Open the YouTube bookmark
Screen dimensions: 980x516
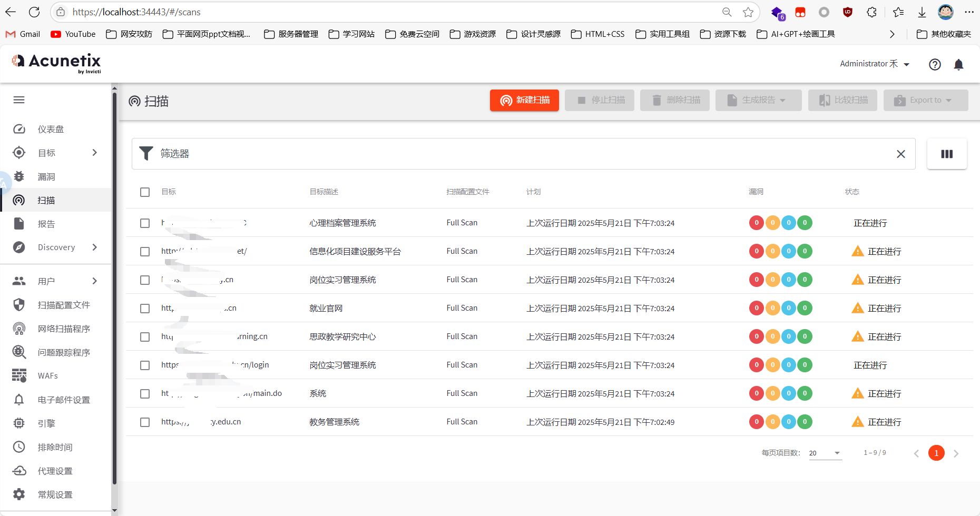tap(73, 34)
